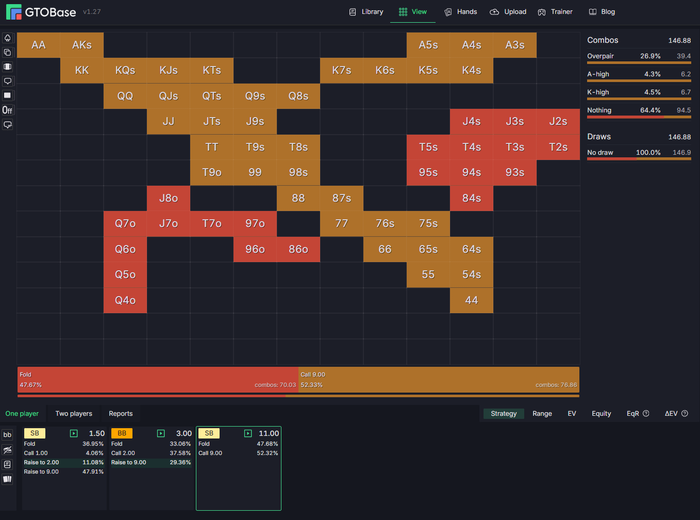Screen dimensions: 700x520
Task: Click the solid grid rectangle icon in left toolbar
Action: click(8, 95)
